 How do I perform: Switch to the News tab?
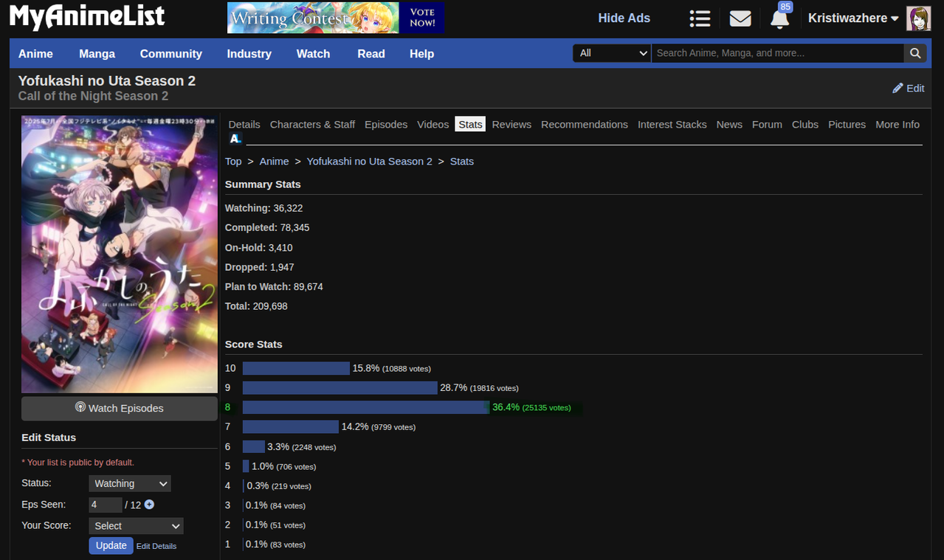(729, 124)
